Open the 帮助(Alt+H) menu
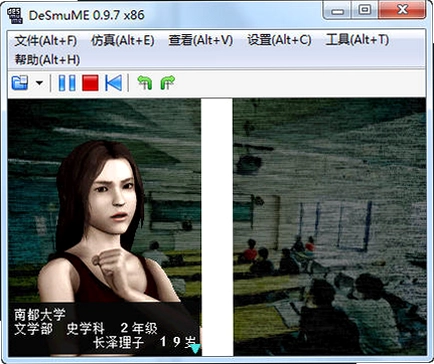The height and width of the screenshot is (364, 434). pyautogui.click(x=47, y=60)
